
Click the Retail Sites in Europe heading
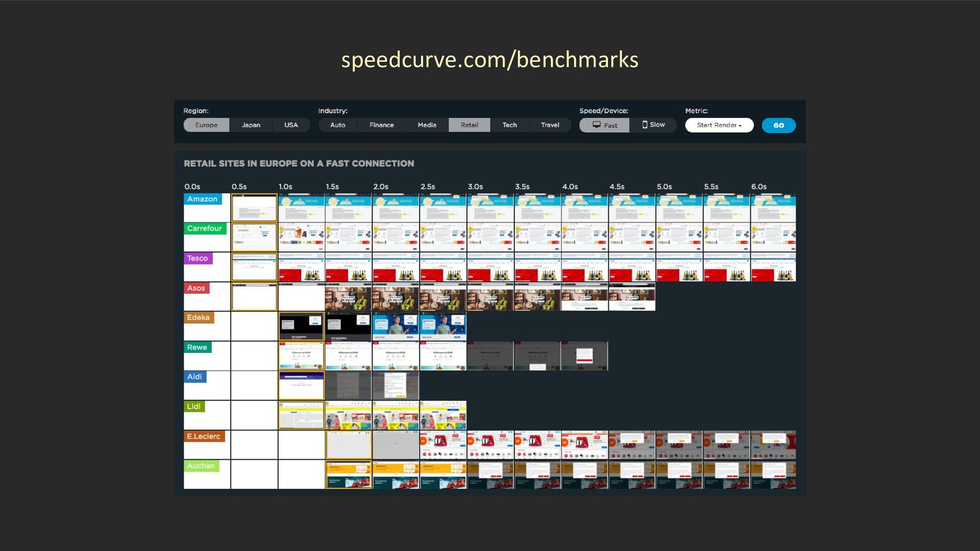(x=299, y=163)
